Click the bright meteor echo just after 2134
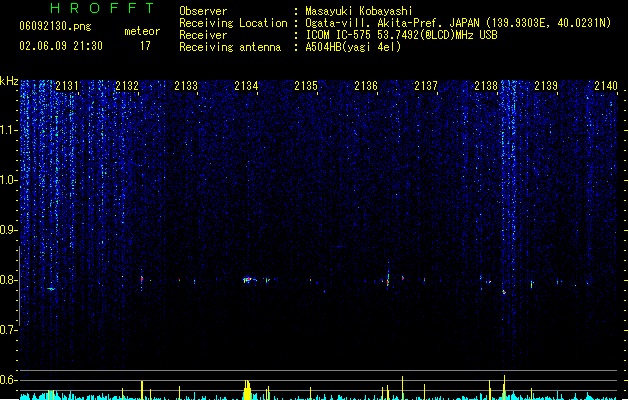Screen dimensions: 629x400 248,280
